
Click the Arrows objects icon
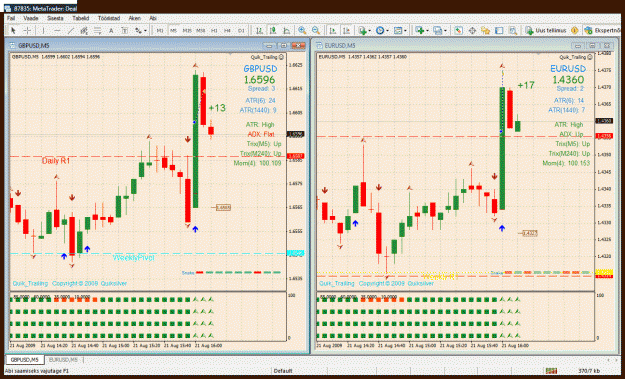[x=138, y=31]
